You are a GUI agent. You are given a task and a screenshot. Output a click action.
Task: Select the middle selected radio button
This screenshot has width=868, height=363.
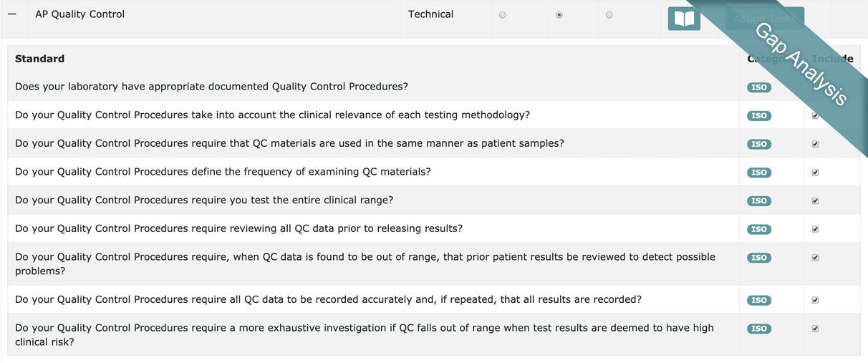click(559, 15)
